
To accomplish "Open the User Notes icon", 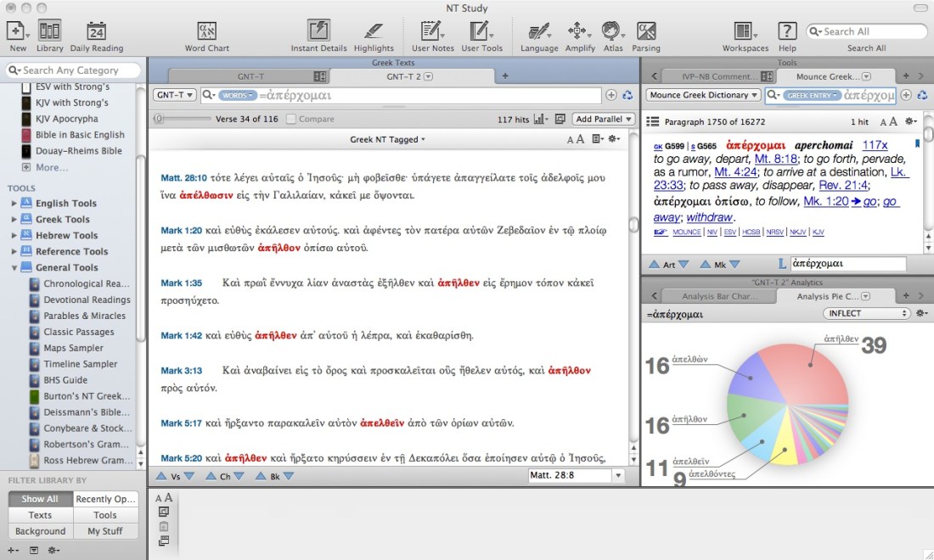I will (431, 31).
